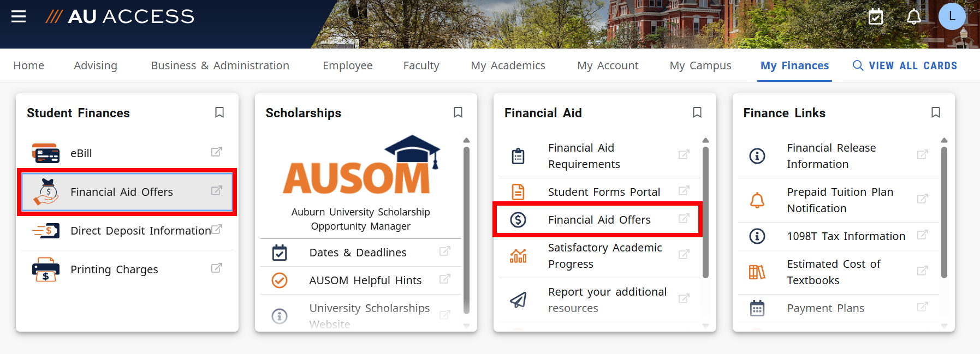This screenshot has height=354, width=980.
Task: Bookmark the Student Finances card
Action: [x=219, y=112]
